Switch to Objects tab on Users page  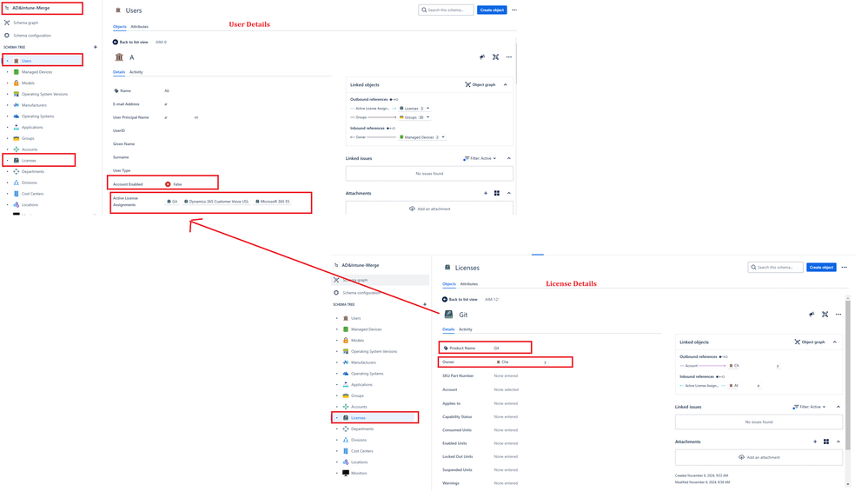tap(120, 27)
